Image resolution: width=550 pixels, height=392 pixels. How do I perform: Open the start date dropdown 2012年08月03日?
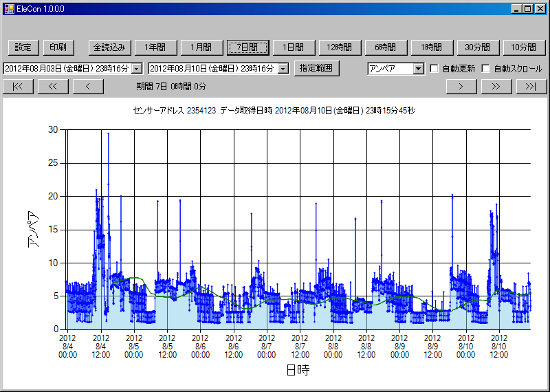pyautogui.click(x=137, y=69)
